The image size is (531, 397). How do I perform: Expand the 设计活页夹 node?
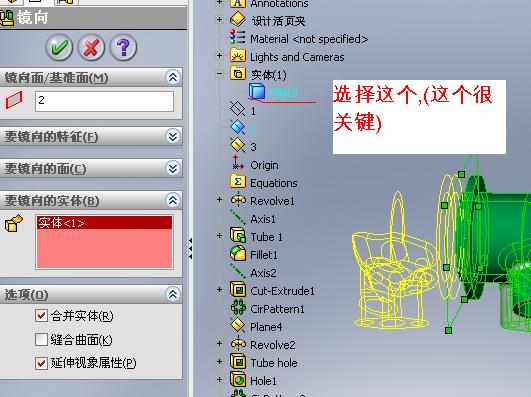coord(219,20)
